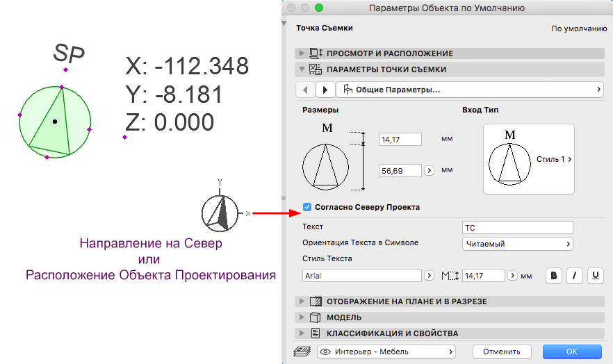Viewport: 613px width, 364px height.
Task: Open the Интерьер - Мебель layer dropdown
Action: click(x=386, y=351)
